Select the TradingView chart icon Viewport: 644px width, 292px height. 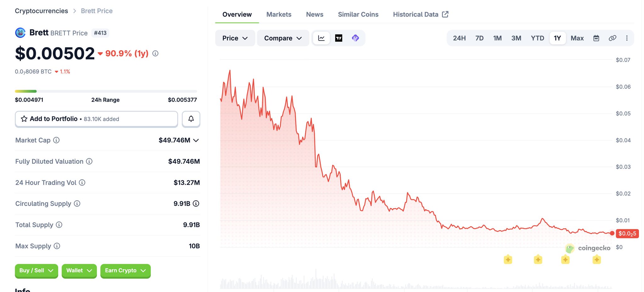(339, 38)
